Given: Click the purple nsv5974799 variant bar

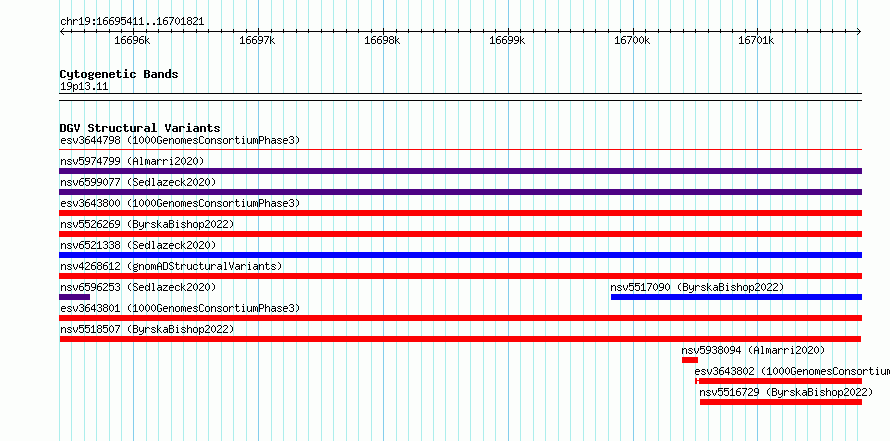Looking at the screenshot, I should click(x=460, y=171).
